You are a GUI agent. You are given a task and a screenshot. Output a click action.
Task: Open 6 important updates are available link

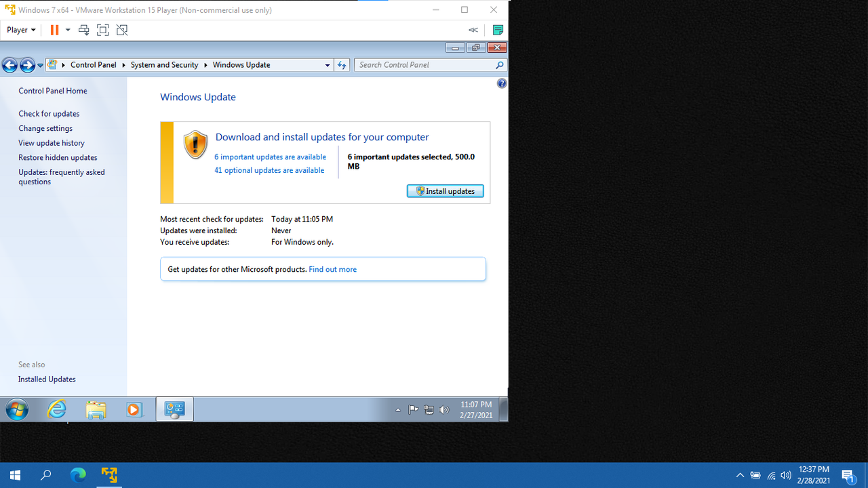[x=270, y=157]
